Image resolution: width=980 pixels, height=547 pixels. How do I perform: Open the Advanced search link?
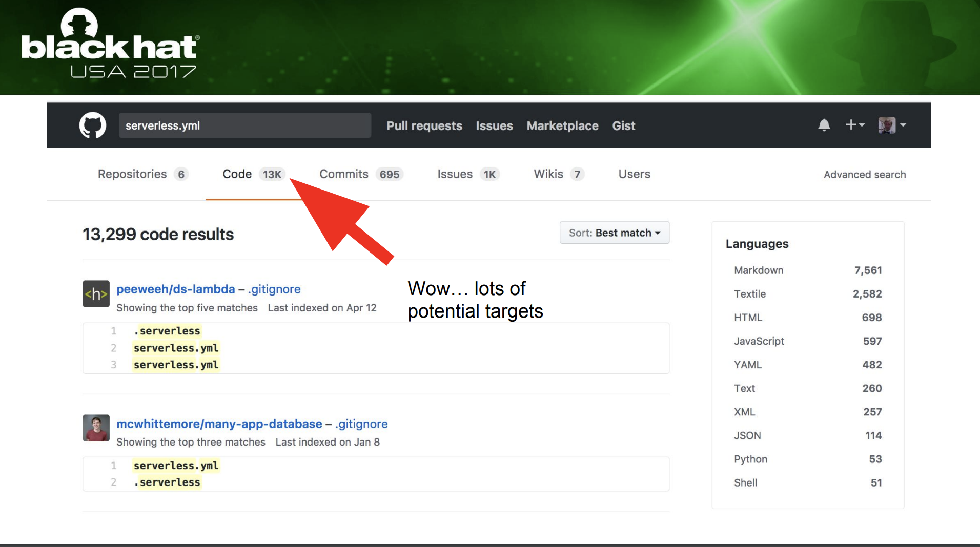(865, 175)
